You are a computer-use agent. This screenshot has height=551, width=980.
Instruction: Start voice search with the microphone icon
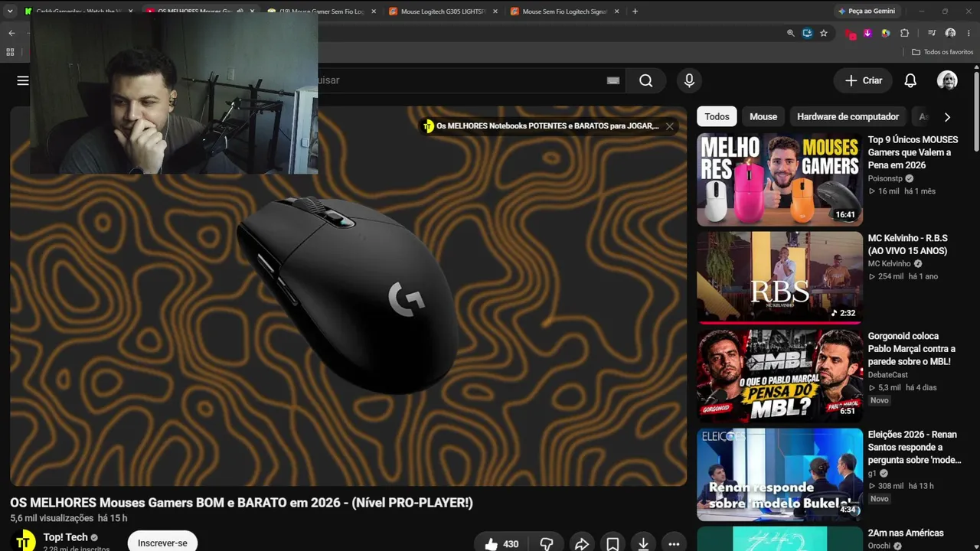coord(689,80)
